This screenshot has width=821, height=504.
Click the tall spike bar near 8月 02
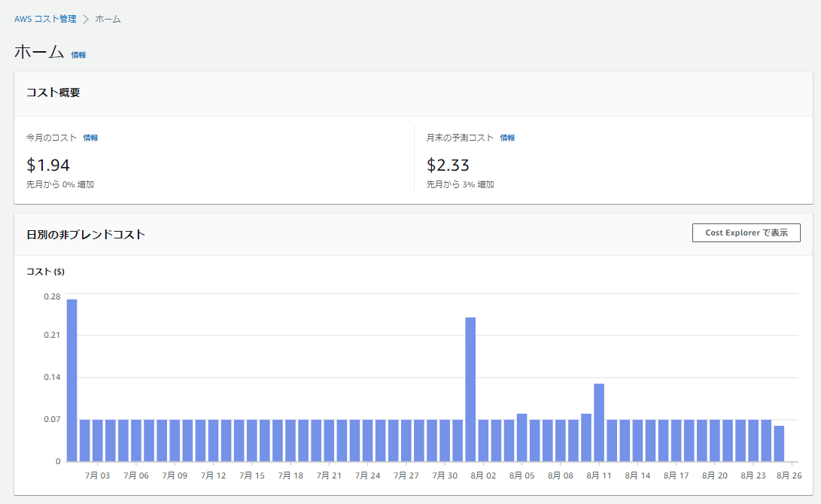coord(470,389)
